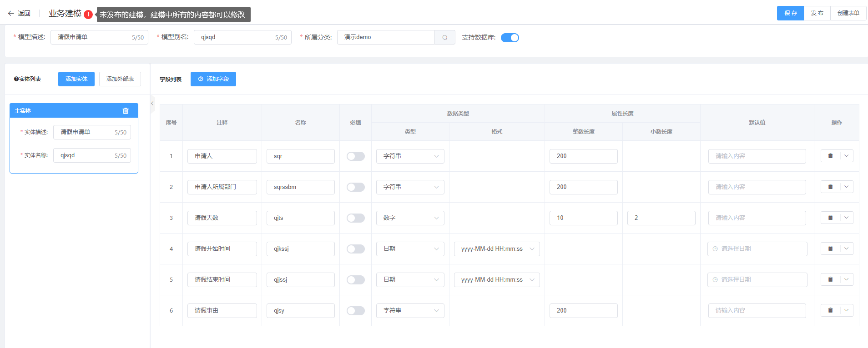Remove the 请假事由 field with trash icon
Viewport: 868px width, 348px height.
[830, 310]
